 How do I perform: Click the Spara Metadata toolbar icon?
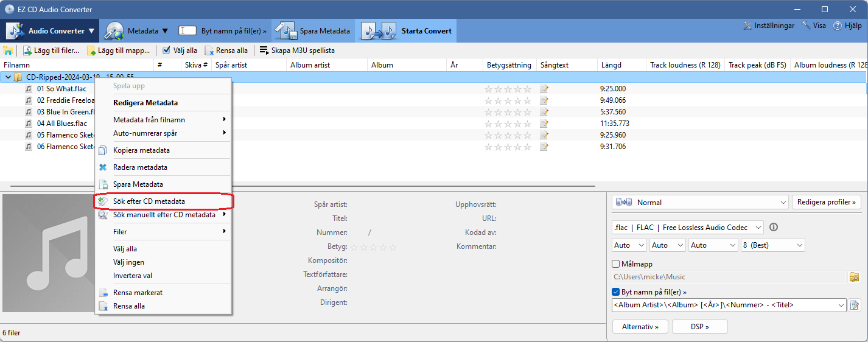pos(285,30)
